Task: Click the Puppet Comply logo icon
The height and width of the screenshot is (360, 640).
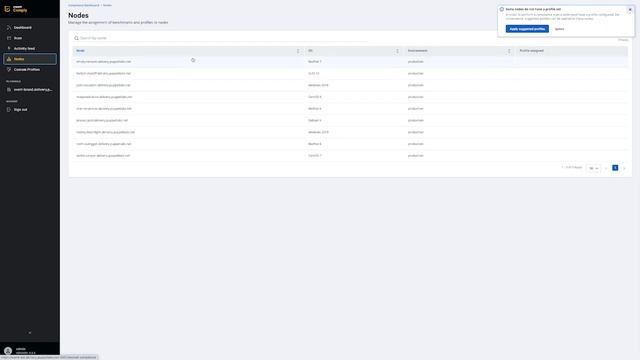Action: (x=7, y=9)
